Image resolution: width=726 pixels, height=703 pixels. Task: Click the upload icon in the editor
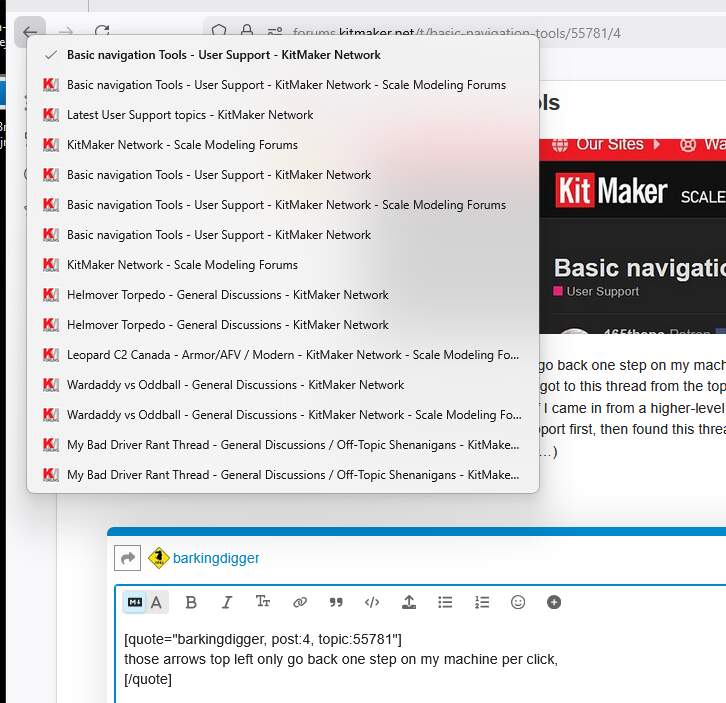click(x=408, y=602)
